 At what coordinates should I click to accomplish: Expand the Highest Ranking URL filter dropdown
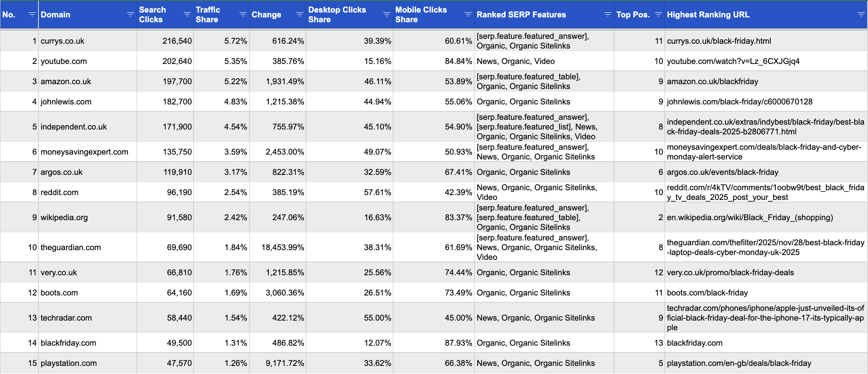pyautogui.click(x=861, y=15)
